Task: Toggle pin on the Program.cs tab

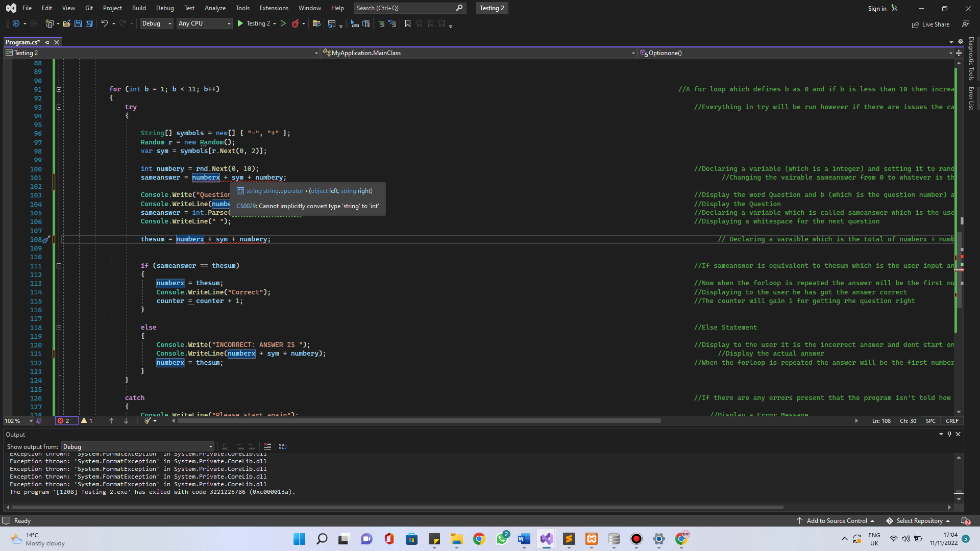Action: point(47,42)
